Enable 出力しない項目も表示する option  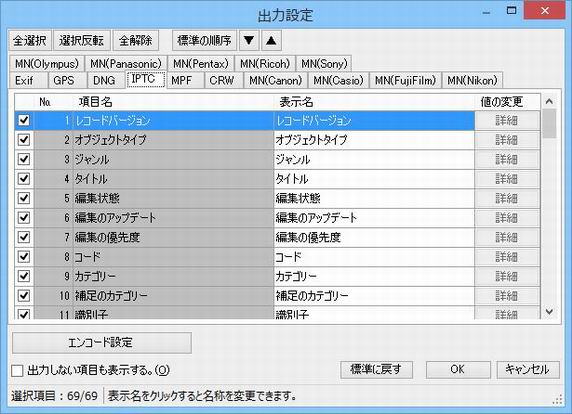(17, 371)
